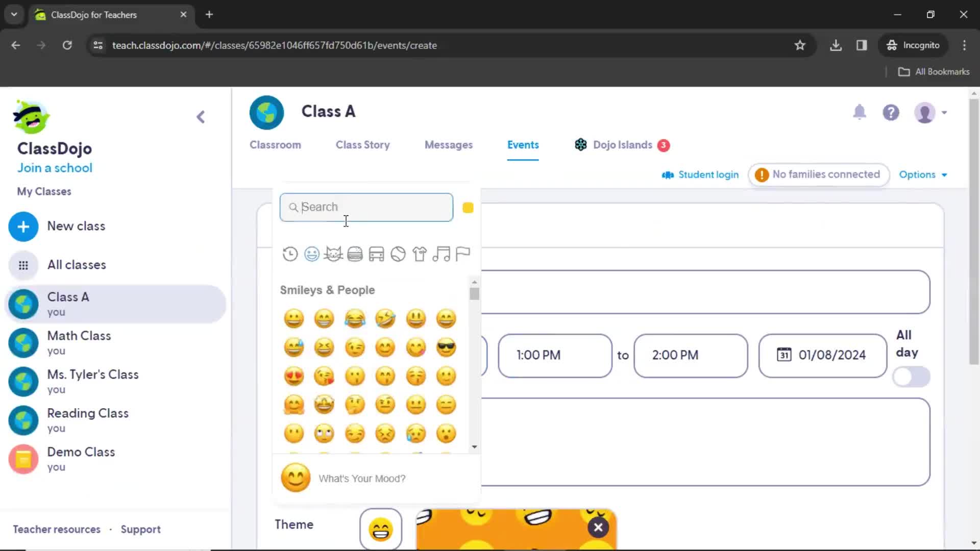
Task: Select the travel/places emoji category icon
Action: point(376,254)
